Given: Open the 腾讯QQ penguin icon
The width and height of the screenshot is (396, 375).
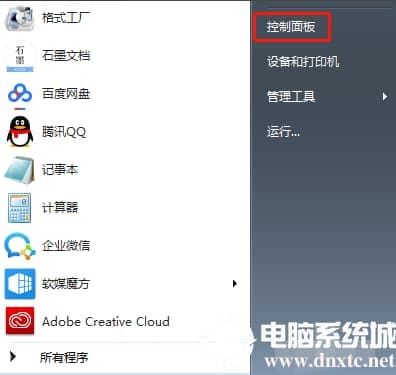Looking at the screenshot, I should pyautogui.click(x=20, y=132).
